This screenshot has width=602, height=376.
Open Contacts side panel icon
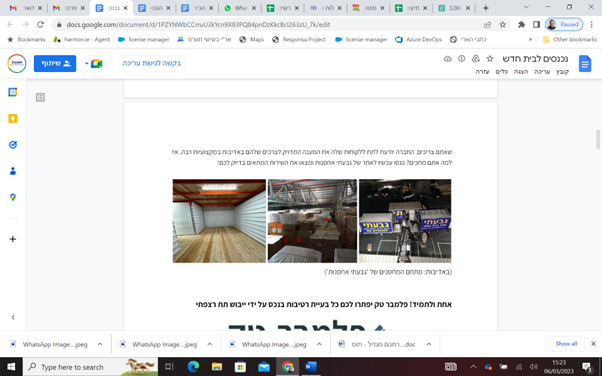pyautogui.click(x=13, y=171)
